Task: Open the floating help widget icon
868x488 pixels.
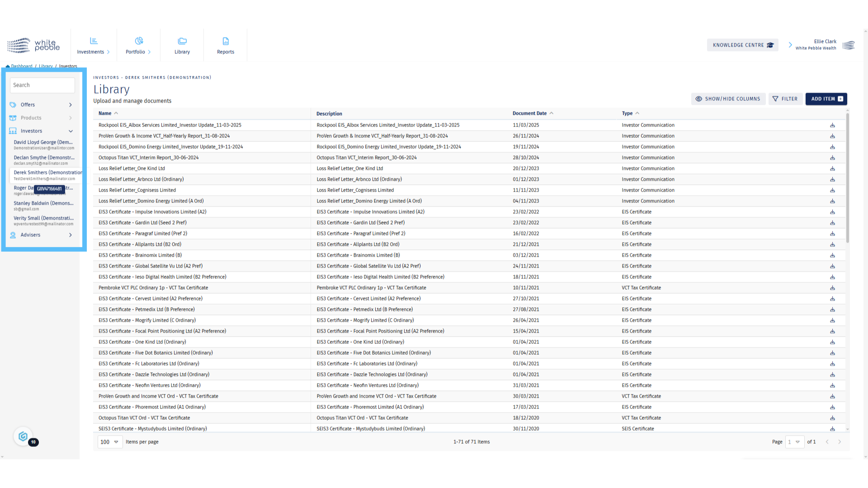Action: tap(23, 436)
